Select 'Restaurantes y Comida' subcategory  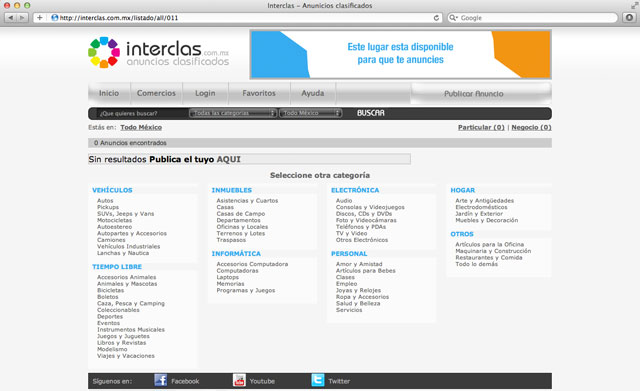489,258
